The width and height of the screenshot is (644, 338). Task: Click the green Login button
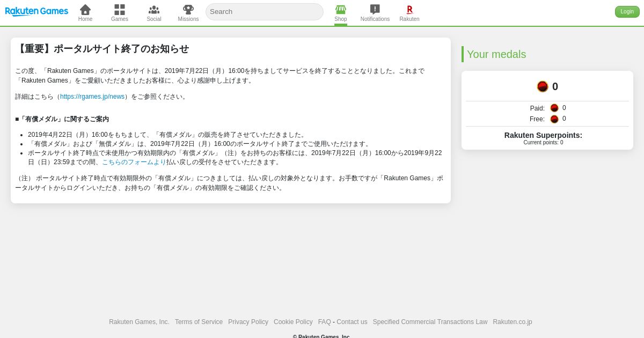627,12
